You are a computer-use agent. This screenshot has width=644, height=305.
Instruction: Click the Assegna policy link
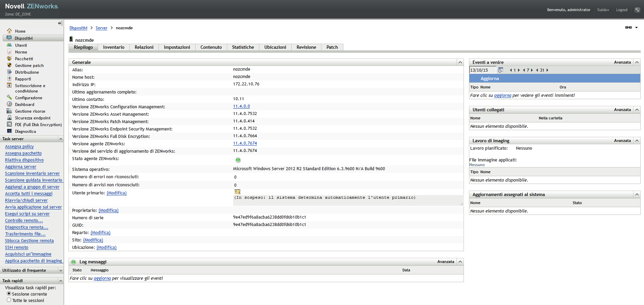point(19,146)
